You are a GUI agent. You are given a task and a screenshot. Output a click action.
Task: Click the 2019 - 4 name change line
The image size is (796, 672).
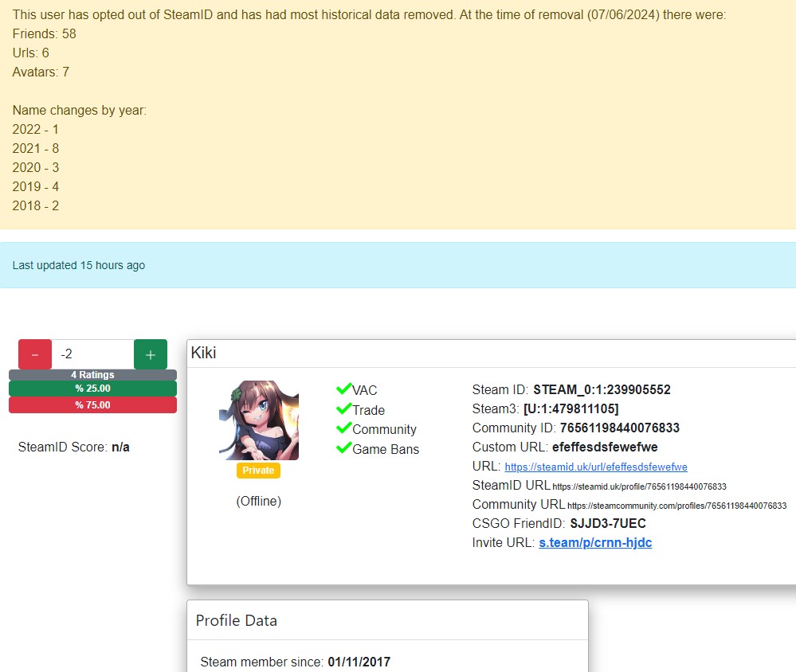(x=36, y=186)
